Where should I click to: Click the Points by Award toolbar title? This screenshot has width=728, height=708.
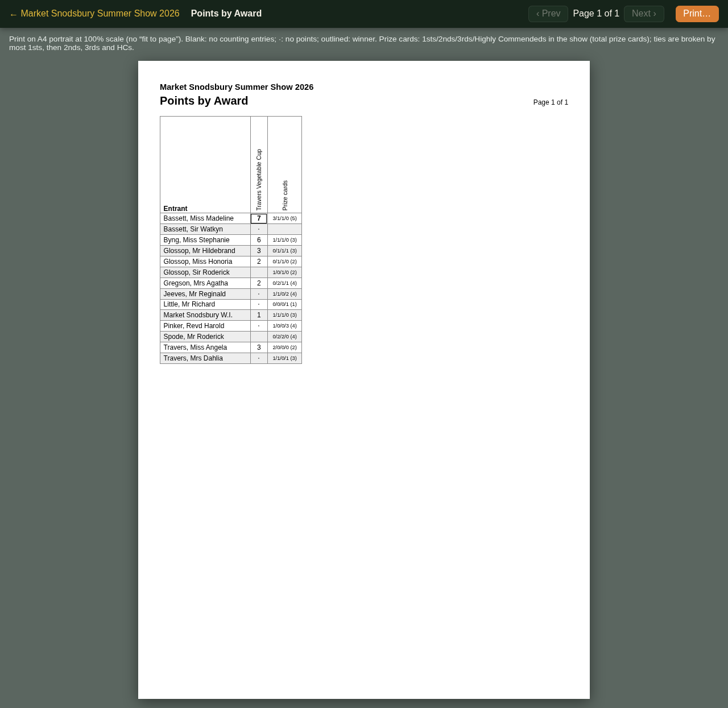(226, 14)
